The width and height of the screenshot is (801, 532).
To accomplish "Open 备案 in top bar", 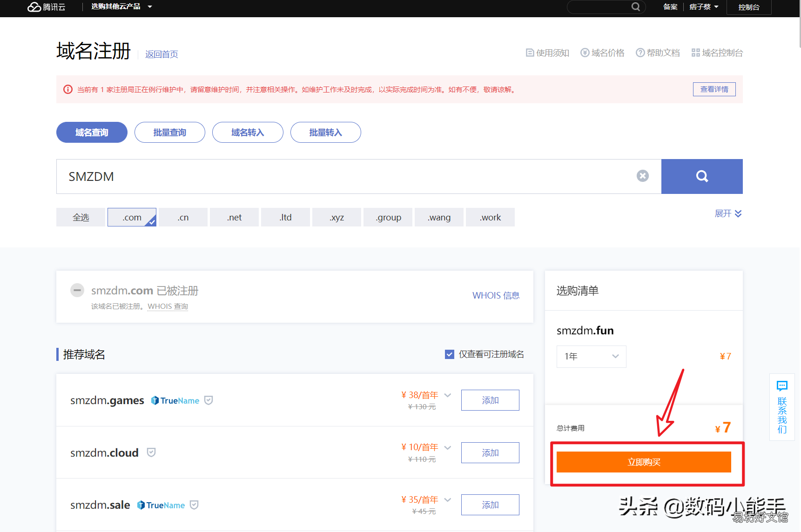I will [670, 7].
